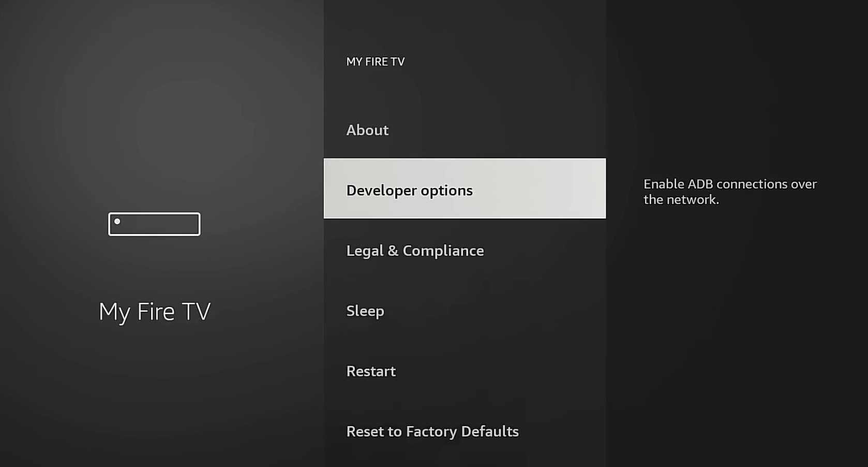Click Restart above Reset to Factory Defaults
This screenshot has width=868, height=467.
(x=370, y=371)
